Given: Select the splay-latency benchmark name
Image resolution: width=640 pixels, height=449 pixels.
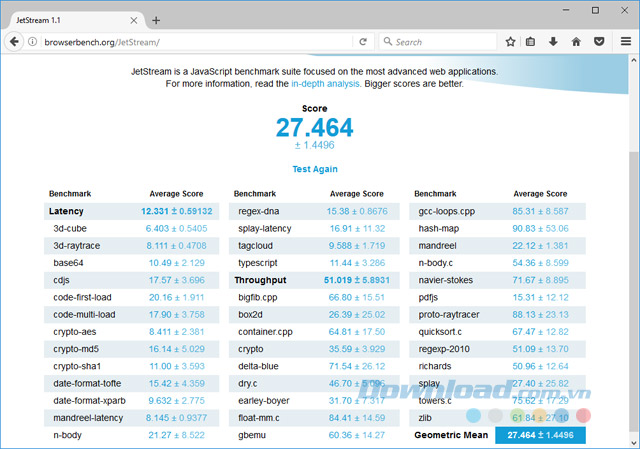Looking at the screenshot, I should (x=264, y=228).
